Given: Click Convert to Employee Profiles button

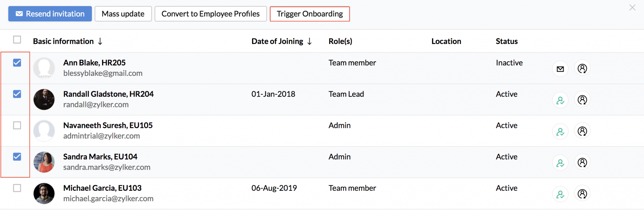Looking at the screenshot, I should click(x=211, y=14).
